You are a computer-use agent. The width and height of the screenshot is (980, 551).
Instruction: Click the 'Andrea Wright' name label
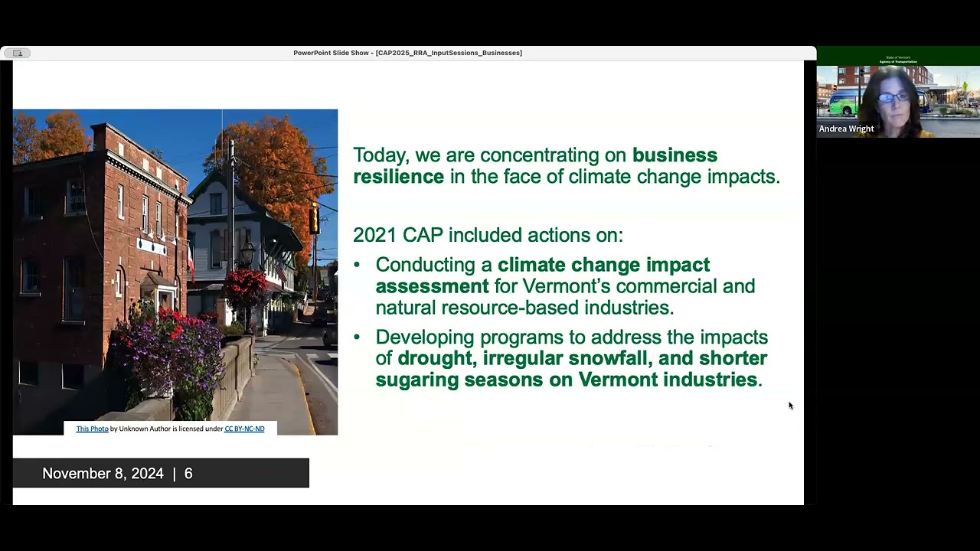pyautogui.click(x=846, y=129)
